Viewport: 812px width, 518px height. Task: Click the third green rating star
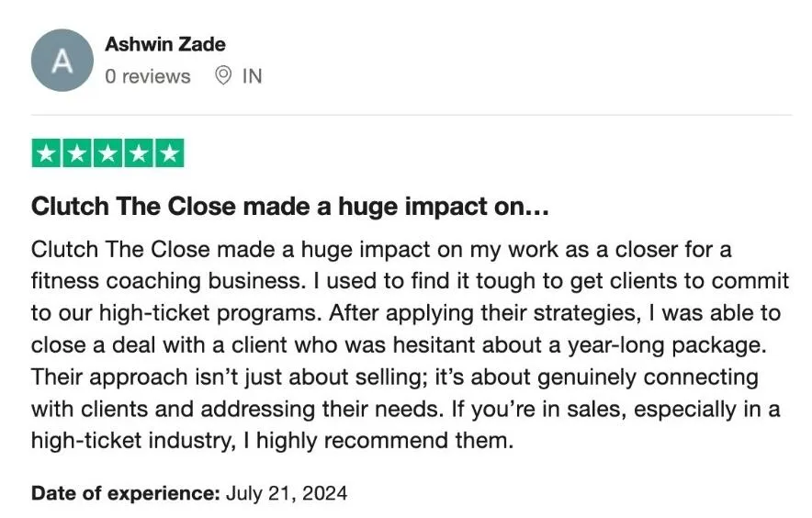107,153
